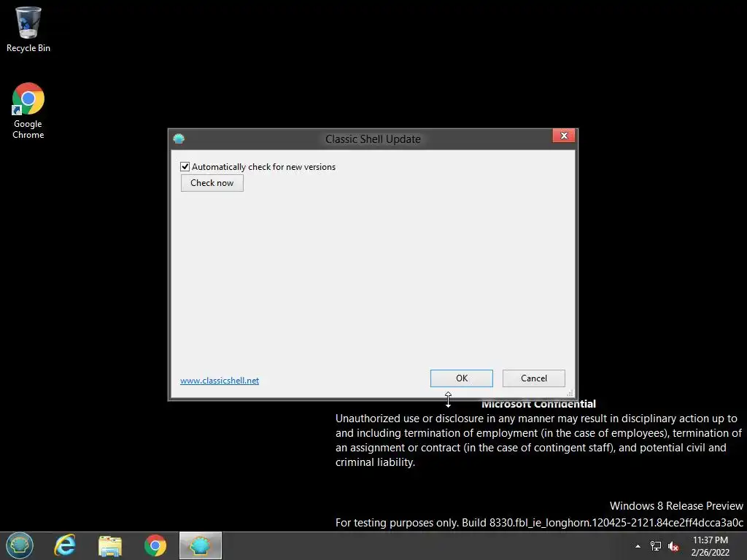Open File Explorer from the taskbar

(110, 545)
